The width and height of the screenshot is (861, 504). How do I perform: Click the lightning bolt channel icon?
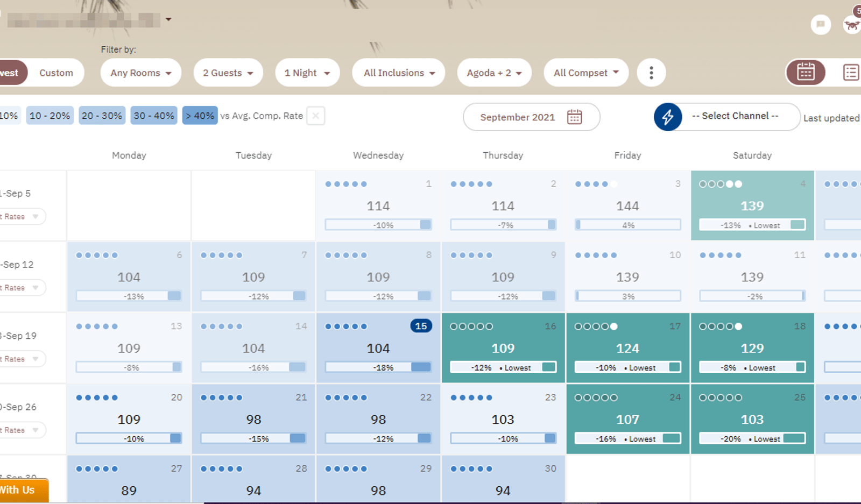click(x=668, y=117)
